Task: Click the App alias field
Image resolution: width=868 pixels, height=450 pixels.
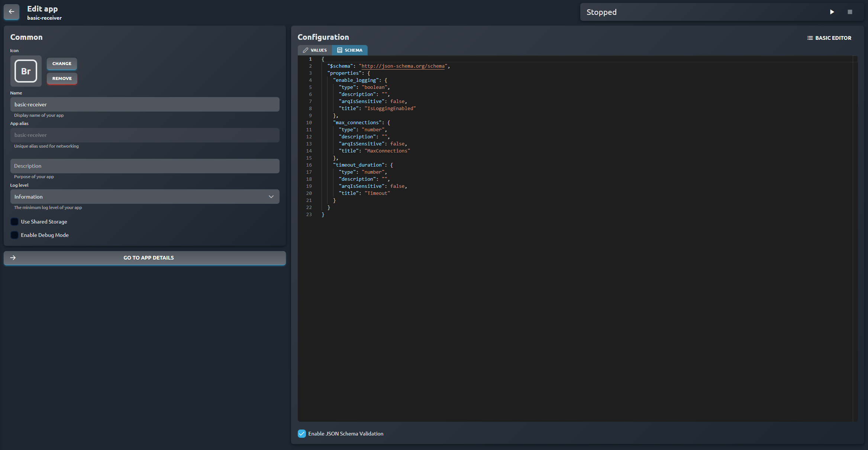Action: (x=145, y=135)
